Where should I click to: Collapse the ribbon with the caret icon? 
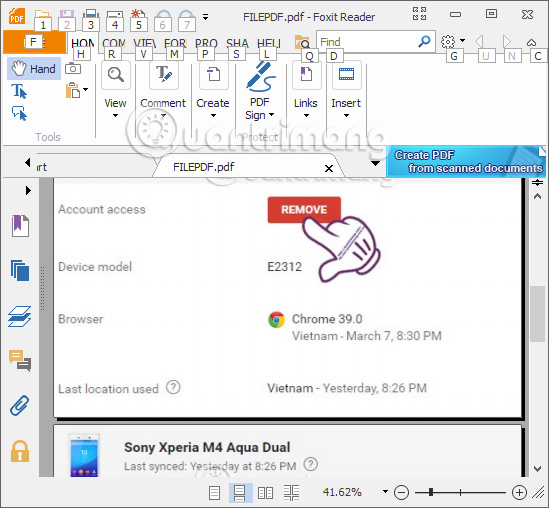pyautogui.click(x=531, y=42)
